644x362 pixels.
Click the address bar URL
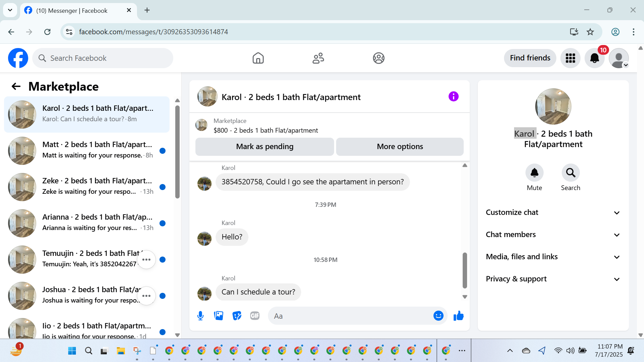point(153,32)
